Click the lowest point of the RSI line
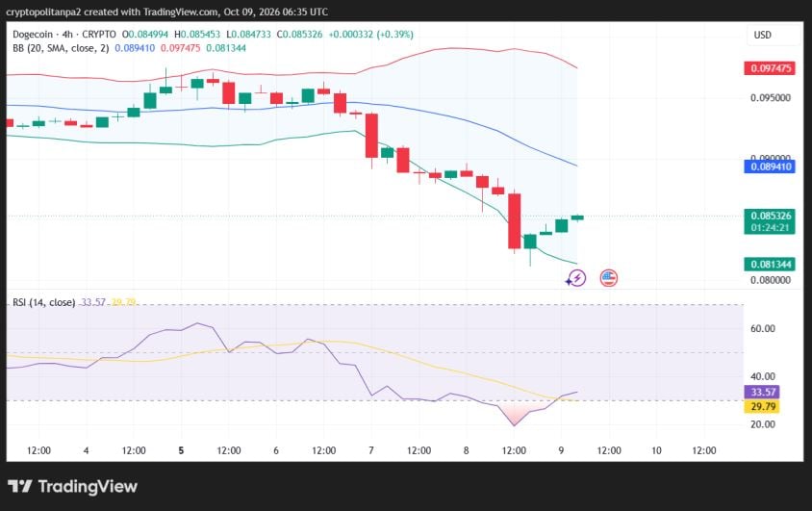 [x=514, y=425]
